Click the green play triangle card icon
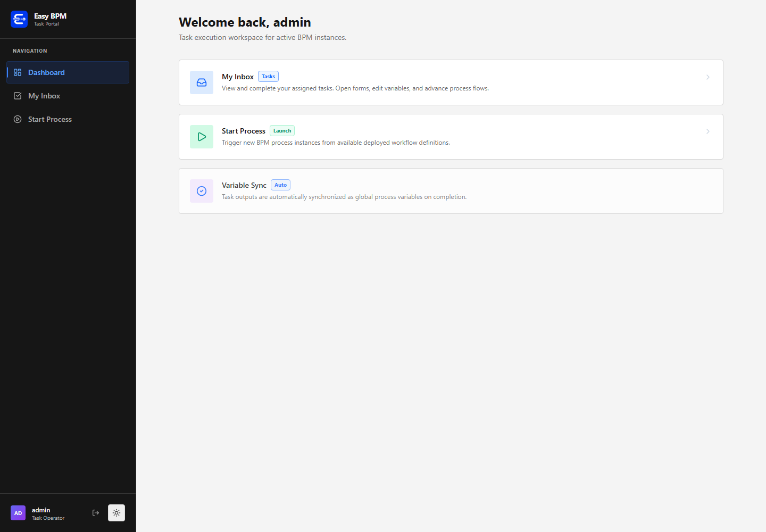 tap(202, 137)
